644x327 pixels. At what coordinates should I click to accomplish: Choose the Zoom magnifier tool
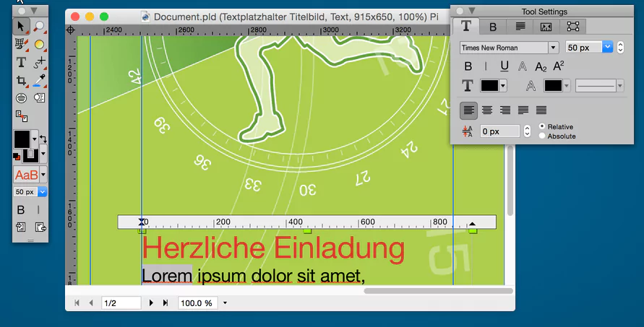pyautogui.click(x=39, y=26)
